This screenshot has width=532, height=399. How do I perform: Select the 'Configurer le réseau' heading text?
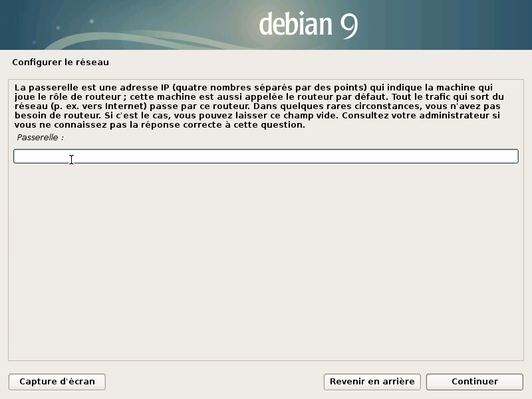61,63
